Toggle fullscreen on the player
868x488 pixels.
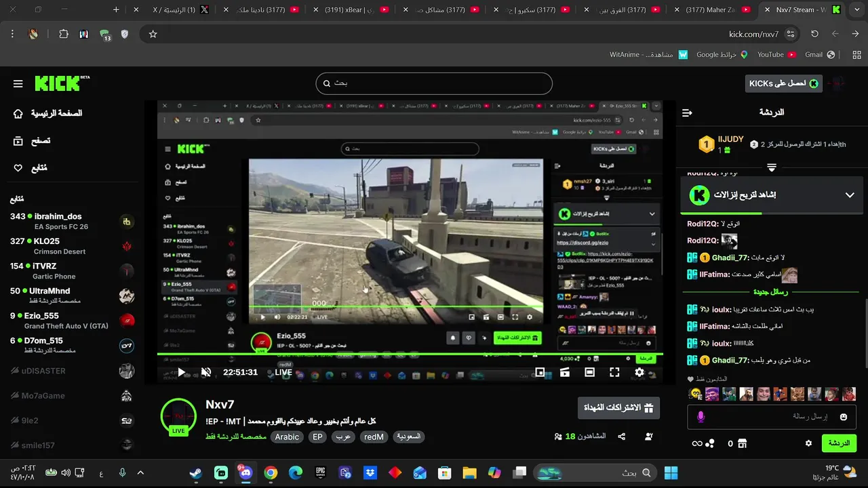(614, 372)
